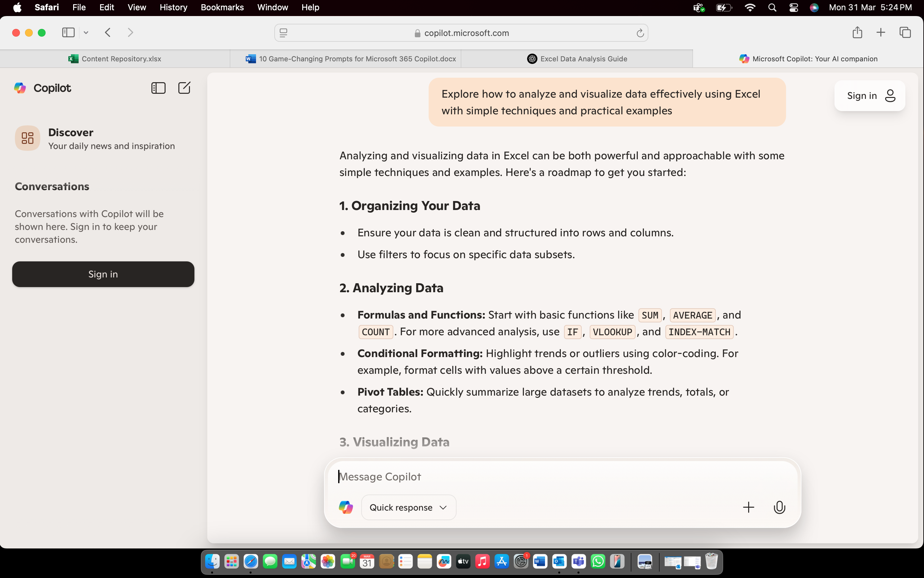Viewport: 924px width, 578px height.
Task: Open attachment plus button in composer
Action: 749,507
